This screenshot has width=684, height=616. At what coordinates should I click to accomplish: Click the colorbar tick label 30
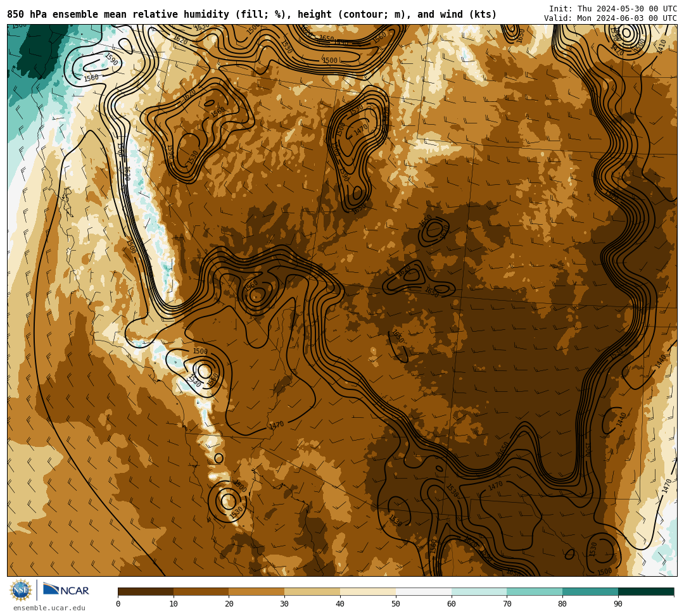pyautogui.click(x=284, y=604)
